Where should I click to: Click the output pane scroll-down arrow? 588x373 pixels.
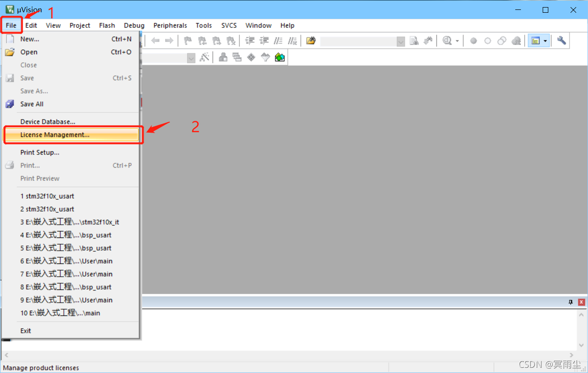[x=581, y=345]
